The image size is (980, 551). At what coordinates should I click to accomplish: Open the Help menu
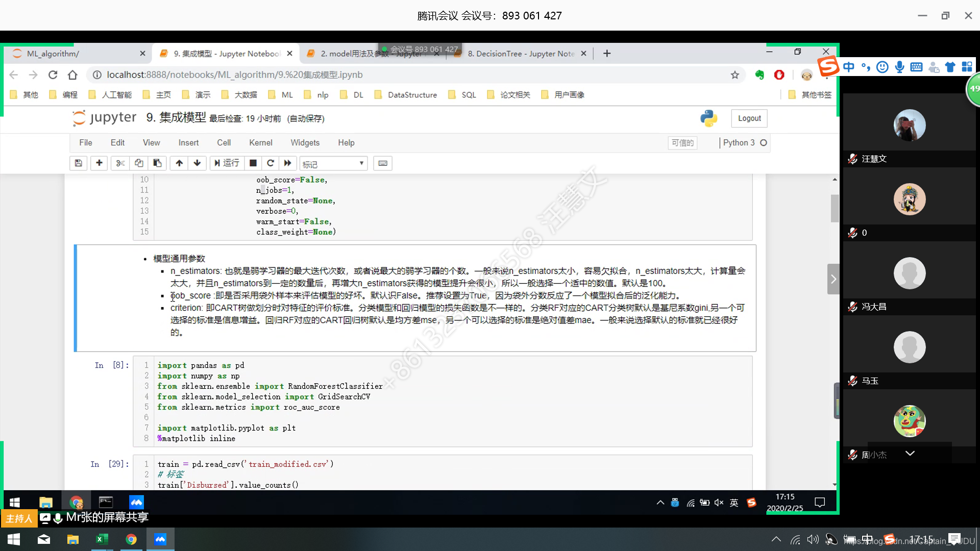[x=346, y=143]
